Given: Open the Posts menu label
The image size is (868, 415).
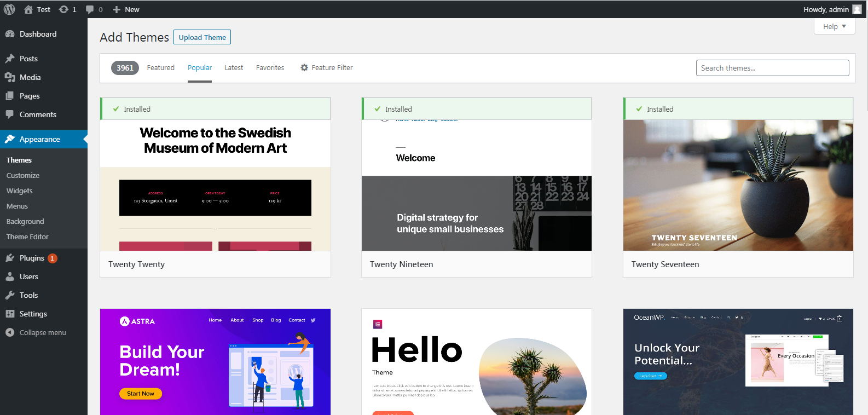Looking at the screenshot, I should [28, 59].
